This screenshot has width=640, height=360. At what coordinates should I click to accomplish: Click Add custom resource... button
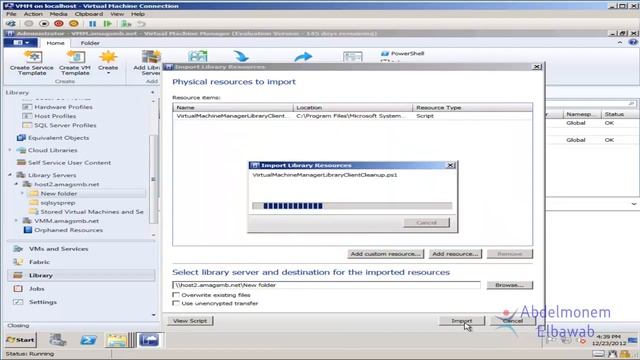[x=386, y=254]
